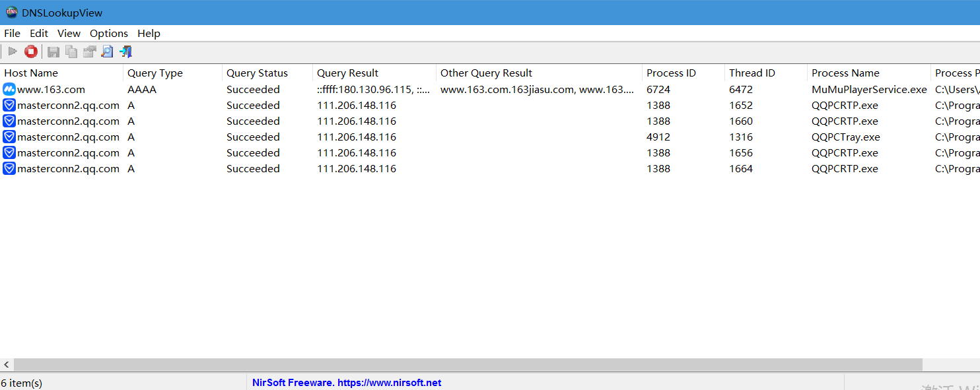This screenshot has width=980, height=390.
Task: Click the ::ffff:180.130.96.115 query result cell
Action: [x=374, y=89]
